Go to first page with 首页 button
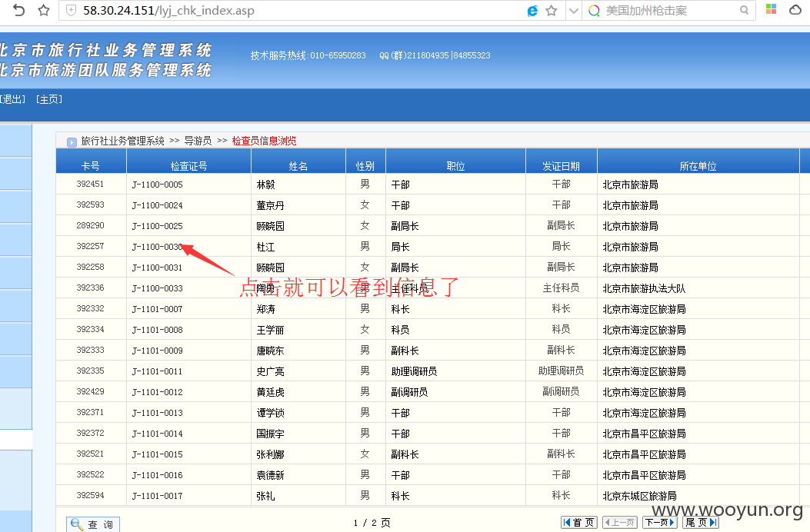This screenshot has height=532, width=810. tap(579, 523)
